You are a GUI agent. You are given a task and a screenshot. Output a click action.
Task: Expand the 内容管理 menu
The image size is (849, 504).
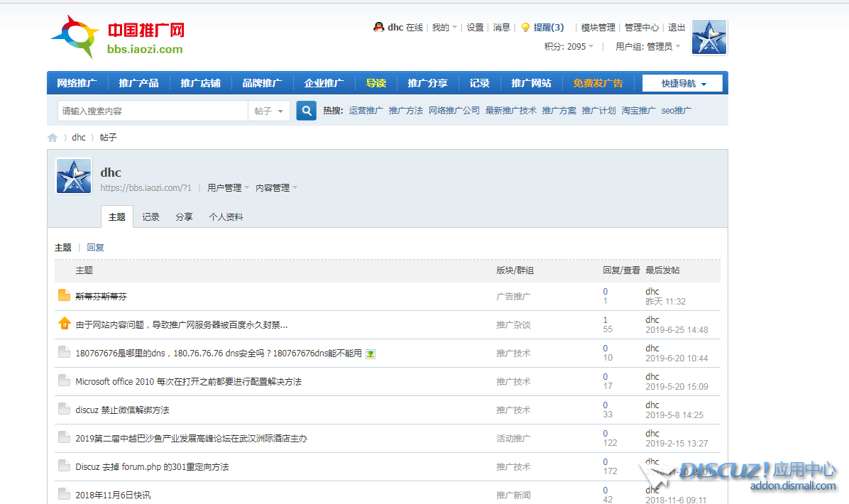[x=276, y=188]
